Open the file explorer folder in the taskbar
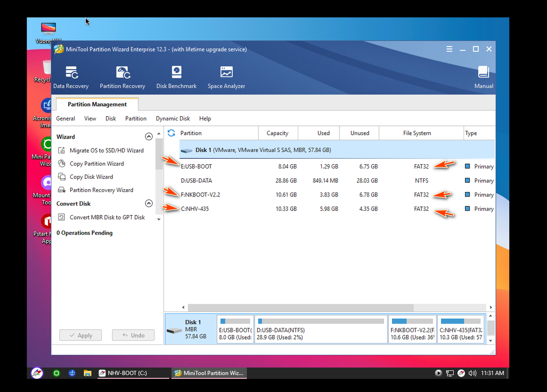547x392 pixels. 87,373
